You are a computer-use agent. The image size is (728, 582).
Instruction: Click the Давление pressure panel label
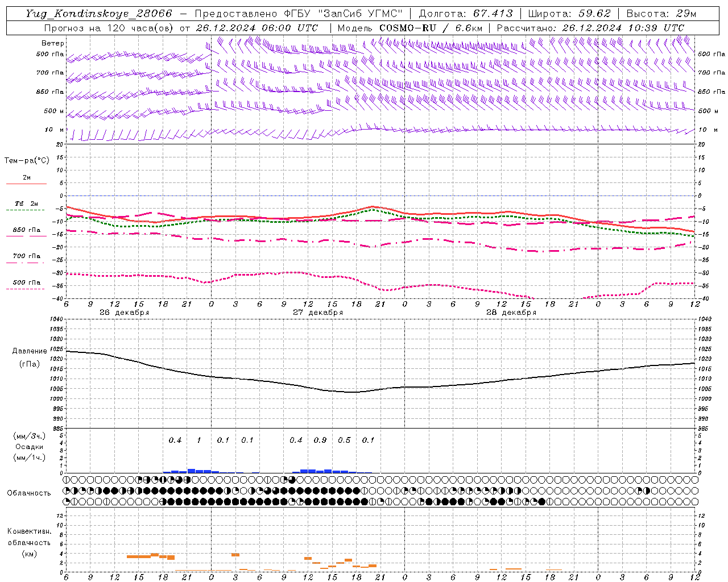click(x=30, y=351)
